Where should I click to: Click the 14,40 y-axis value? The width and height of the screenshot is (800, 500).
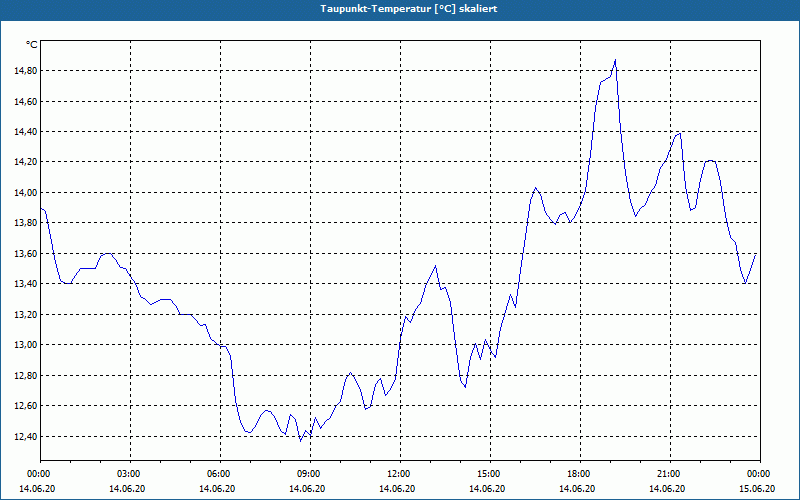tap(26, 132)
